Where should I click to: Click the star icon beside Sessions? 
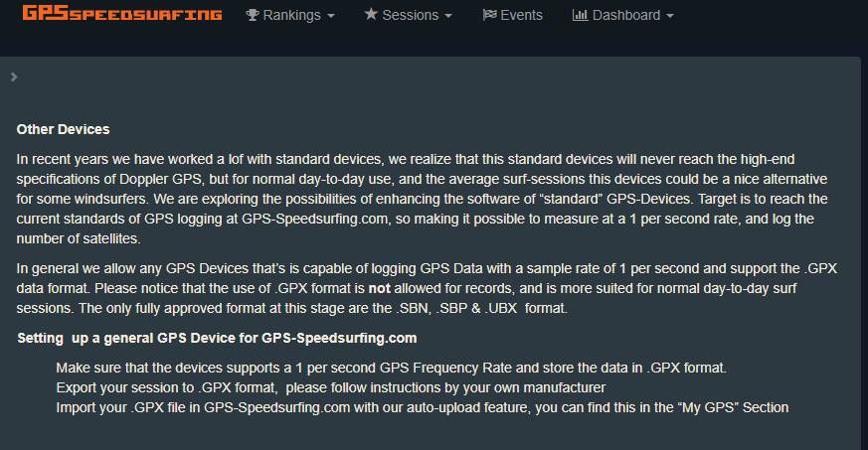pyautogui.click(x=371, y=15)
